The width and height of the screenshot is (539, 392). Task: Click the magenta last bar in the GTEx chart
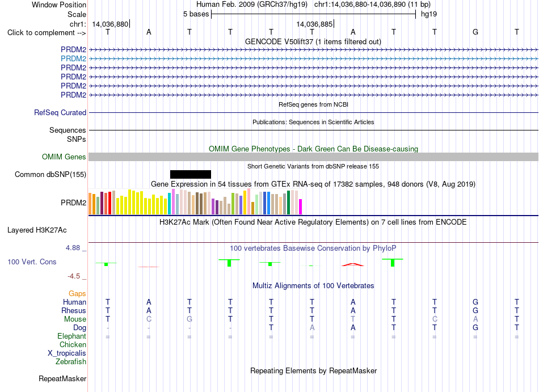(300, 207)
